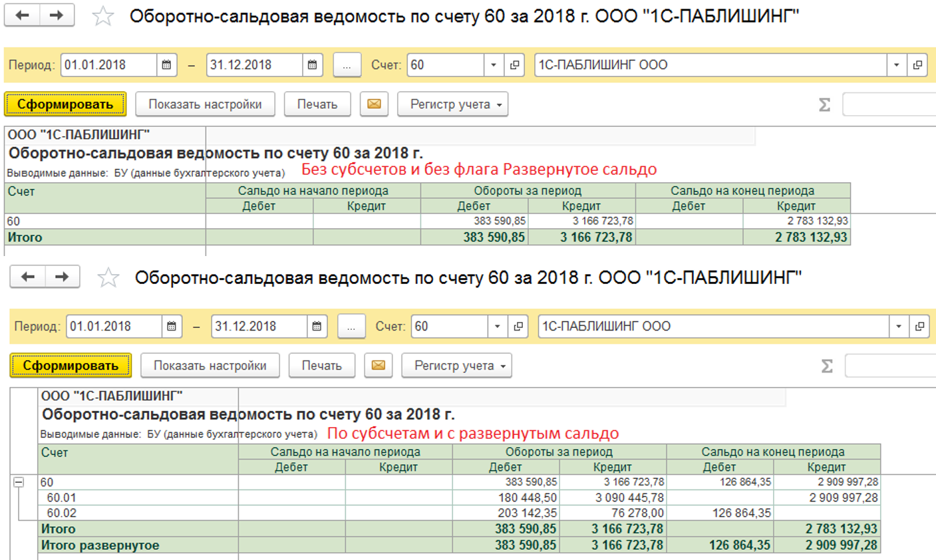
Task: Click end date field in upper report
Action: [255, 65]
